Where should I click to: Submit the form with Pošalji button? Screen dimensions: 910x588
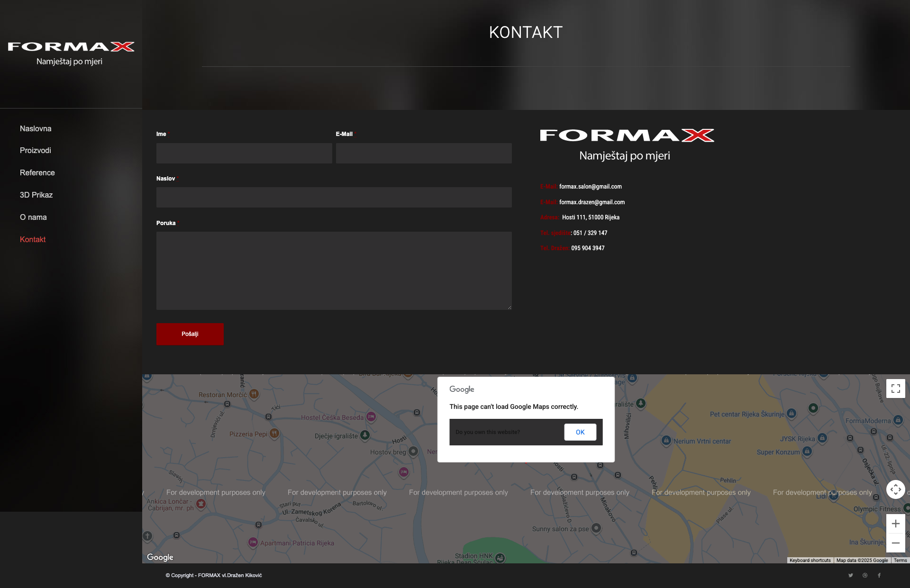(190, 334)
